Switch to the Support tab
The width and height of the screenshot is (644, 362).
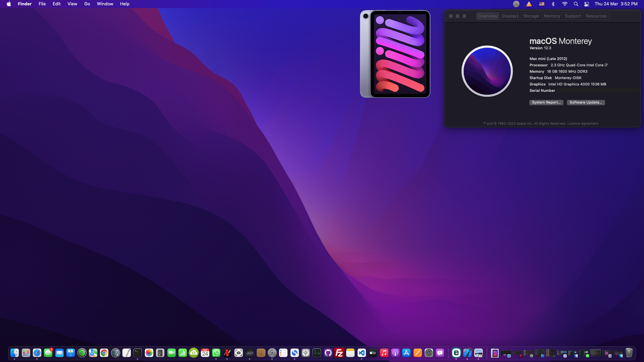573,16
